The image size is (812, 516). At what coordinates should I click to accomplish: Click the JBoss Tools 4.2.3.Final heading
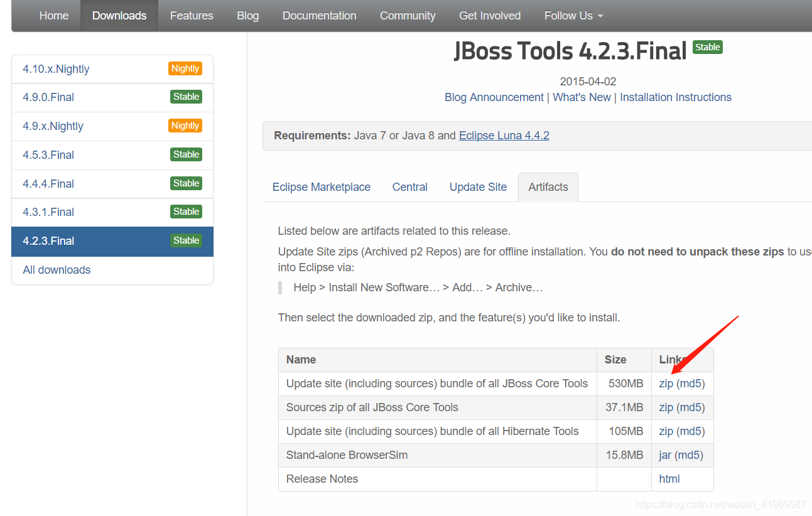point(570,51)
